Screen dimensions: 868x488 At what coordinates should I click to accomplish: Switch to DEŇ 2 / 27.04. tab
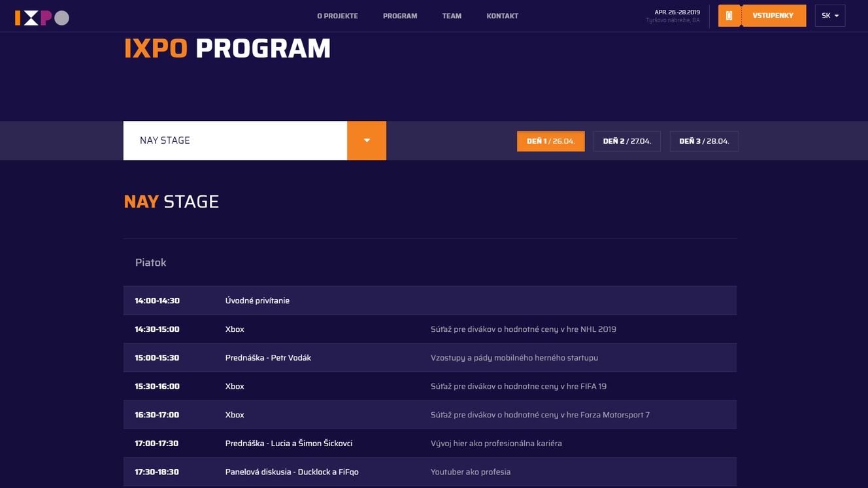[x=627, y=141]
